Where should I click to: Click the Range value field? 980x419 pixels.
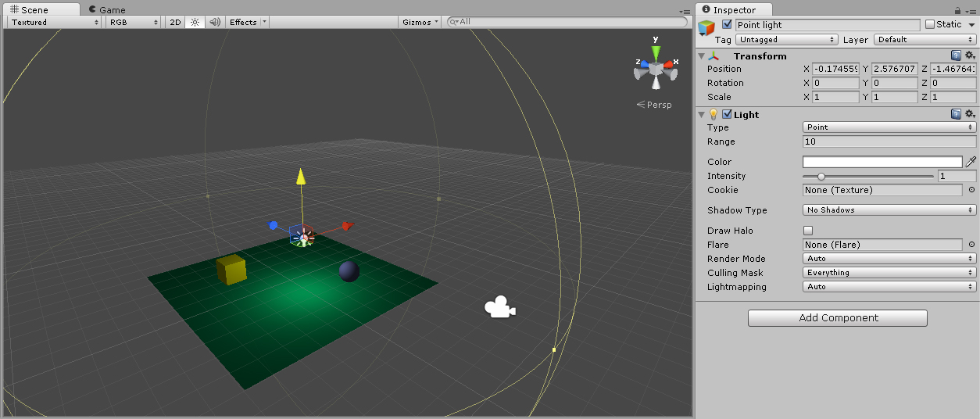click(889, 141)
